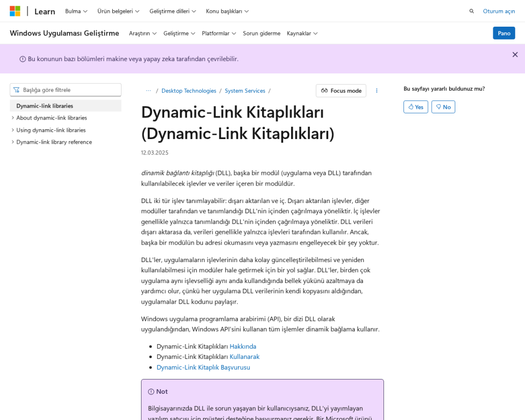
Task: Expand Dynamic-link library reference tree node
Action: click(13, 142)
